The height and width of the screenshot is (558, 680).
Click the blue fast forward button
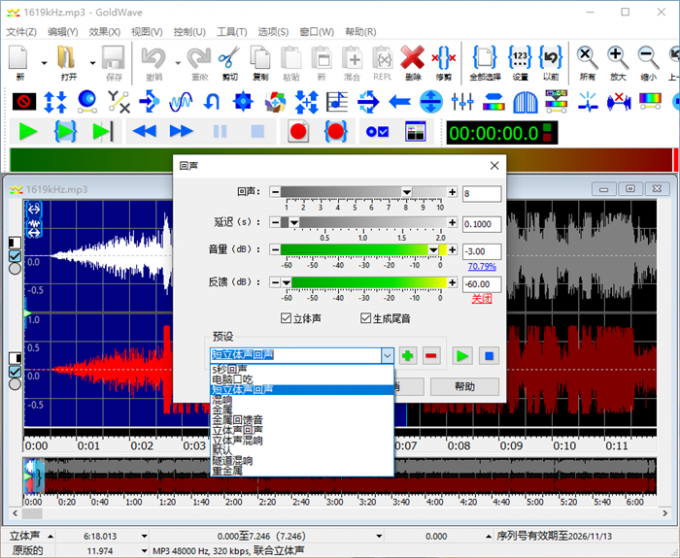pyautogui.click(x=181, y=131)
